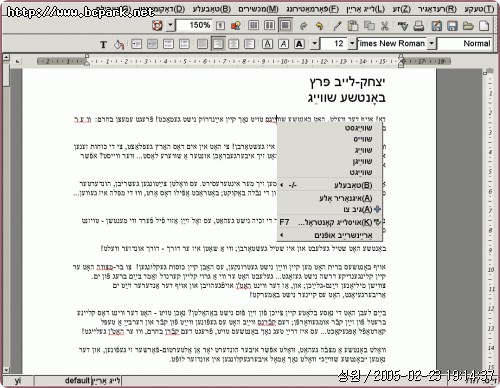This screenshot has width=500, height=388.
Task: Open the פֿאָרמאַטירונג(F) menu
Action: tap(313, 9)
